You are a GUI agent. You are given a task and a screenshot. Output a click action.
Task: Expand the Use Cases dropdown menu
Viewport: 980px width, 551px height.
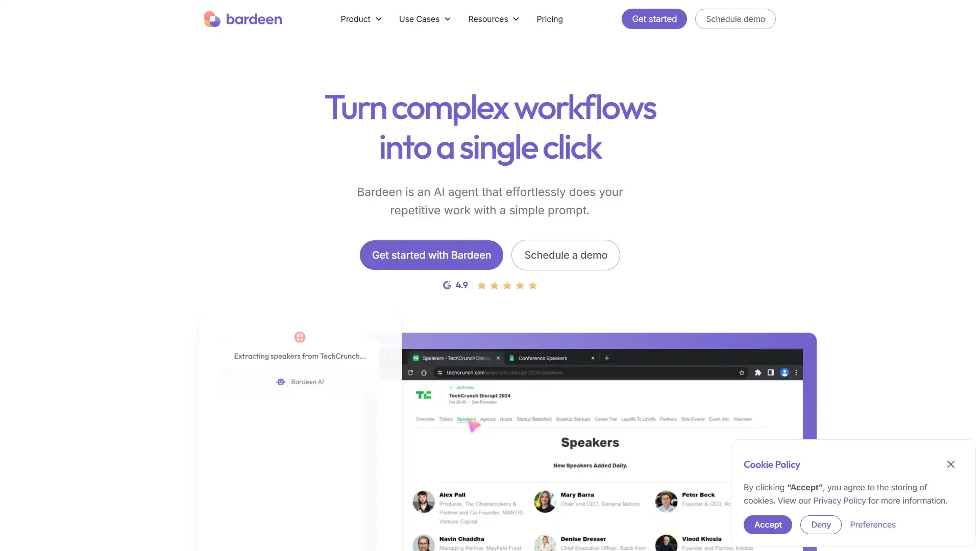point(425,19)
